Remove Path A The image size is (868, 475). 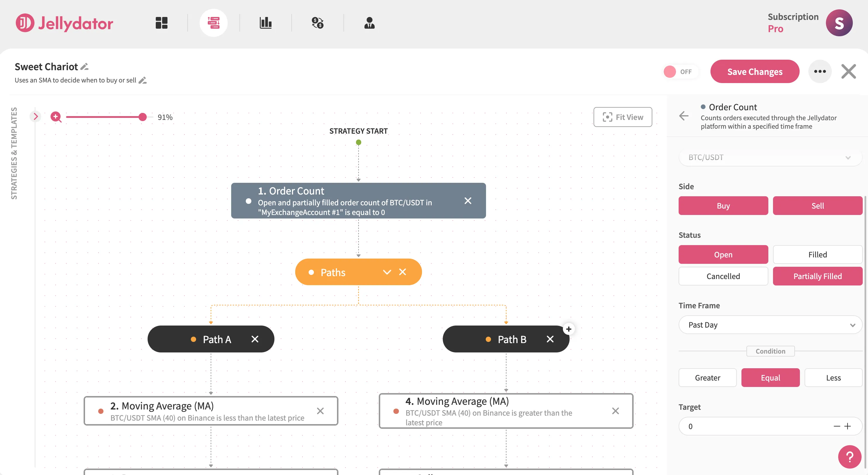click(x=255, y=339)
